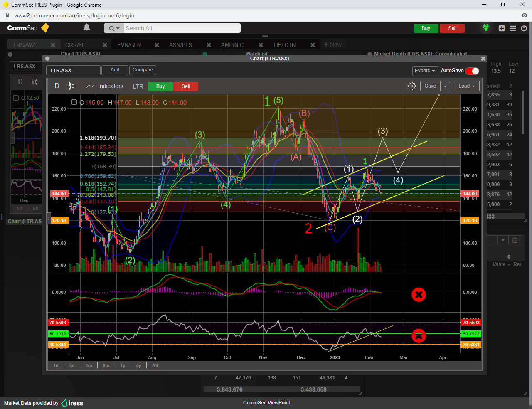Click left panel collapse arrow on chart edge

click(49, 218)
